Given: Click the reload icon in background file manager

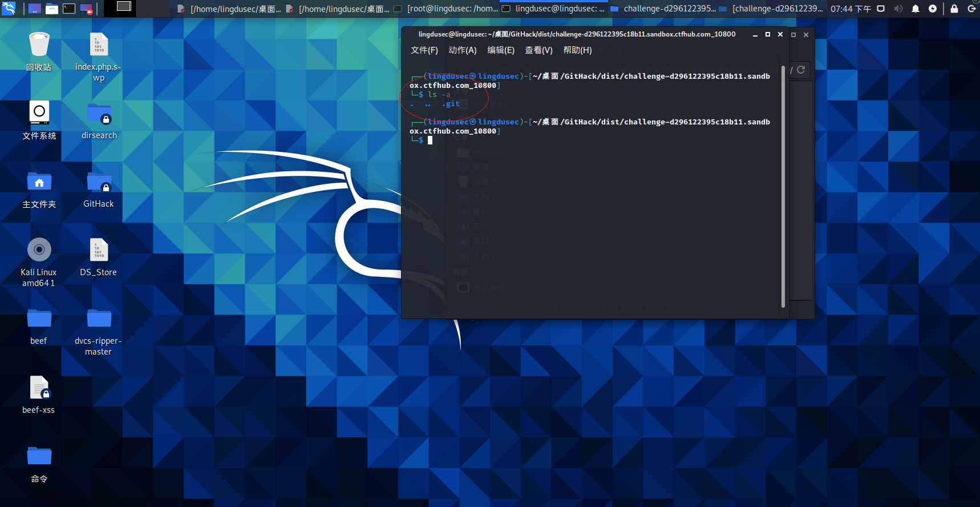Looking at the screenshot, I should click(801, 70).
